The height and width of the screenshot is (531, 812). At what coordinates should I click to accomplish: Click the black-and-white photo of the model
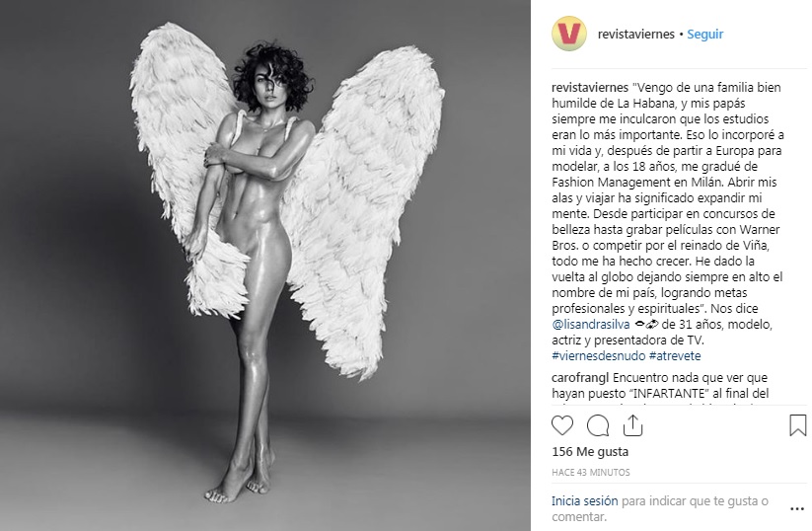point(265,265)
